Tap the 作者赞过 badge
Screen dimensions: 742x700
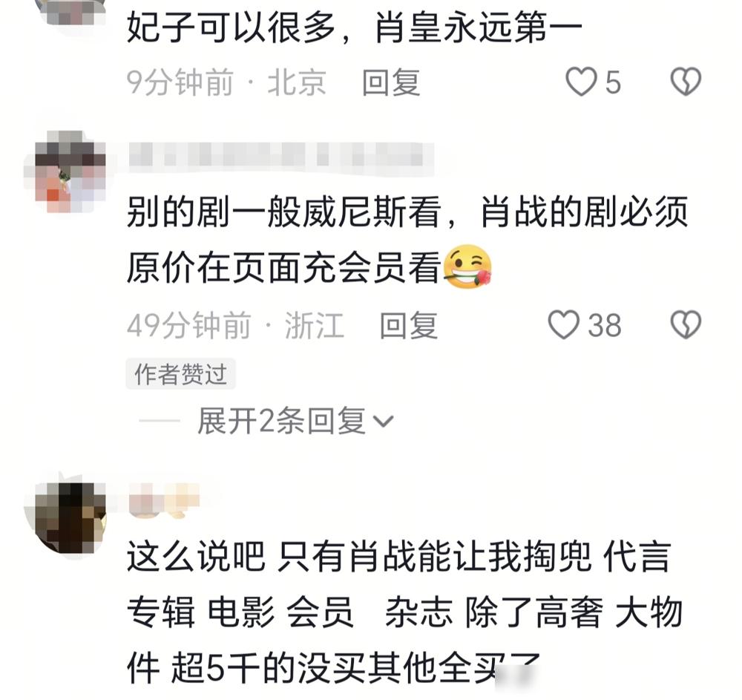coord(181,374)
